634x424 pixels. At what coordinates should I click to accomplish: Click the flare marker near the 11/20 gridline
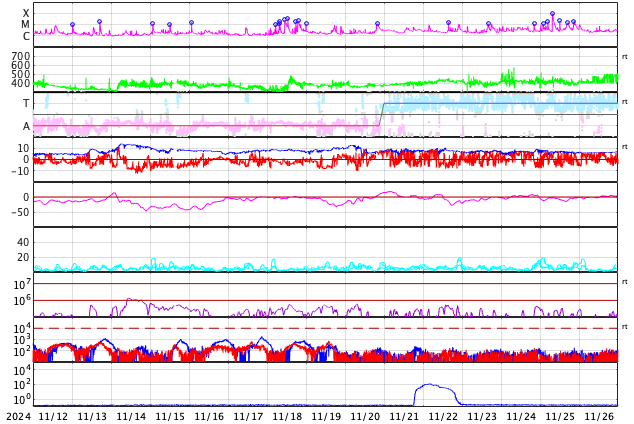378,24
